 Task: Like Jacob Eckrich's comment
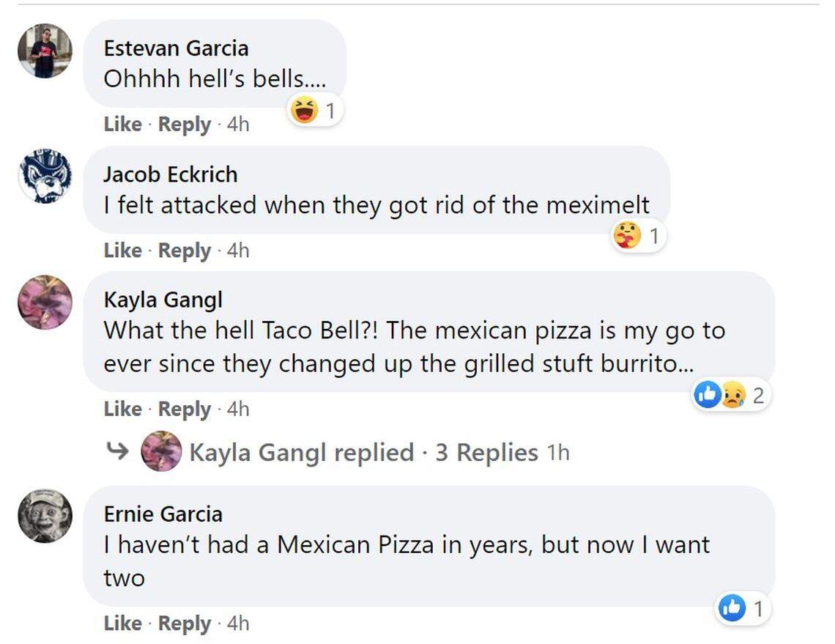[123, 250]
